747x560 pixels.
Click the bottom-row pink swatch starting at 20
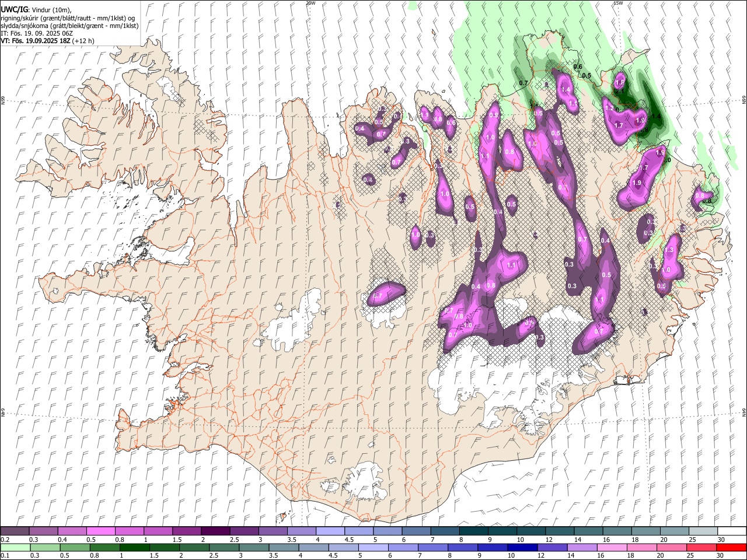671,548
